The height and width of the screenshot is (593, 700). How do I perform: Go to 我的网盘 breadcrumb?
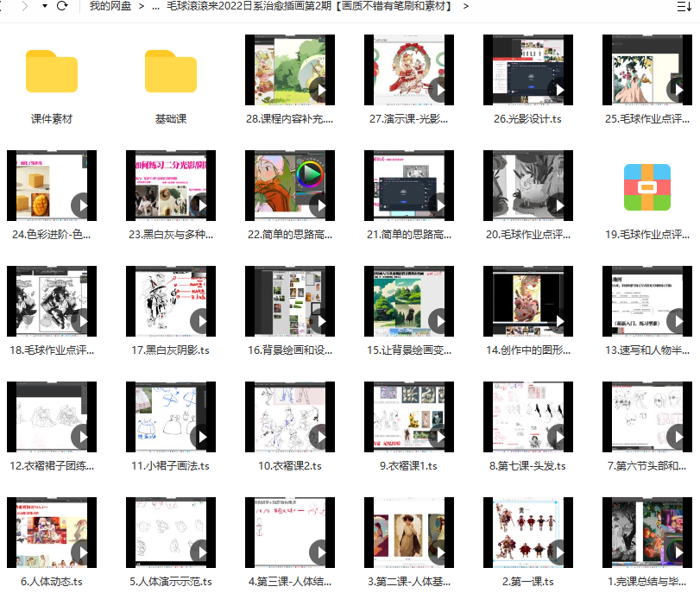[109, 7]
